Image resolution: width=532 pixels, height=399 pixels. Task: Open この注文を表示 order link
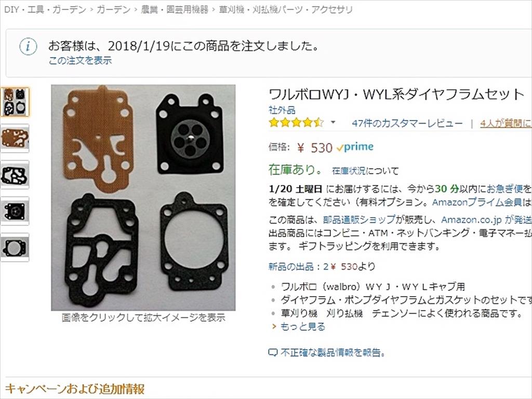80,61
